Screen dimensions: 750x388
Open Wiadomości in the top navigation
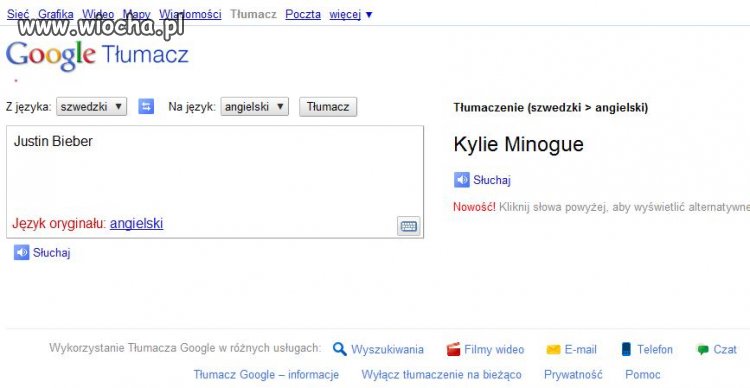coord(190,14)
